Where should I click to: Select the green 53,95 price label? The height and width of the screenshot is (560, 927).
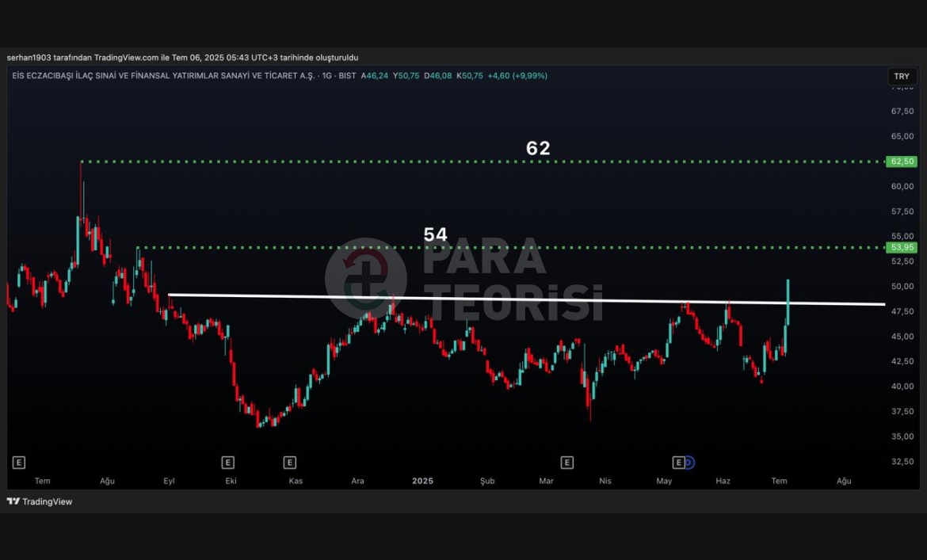tap(901, 247)
